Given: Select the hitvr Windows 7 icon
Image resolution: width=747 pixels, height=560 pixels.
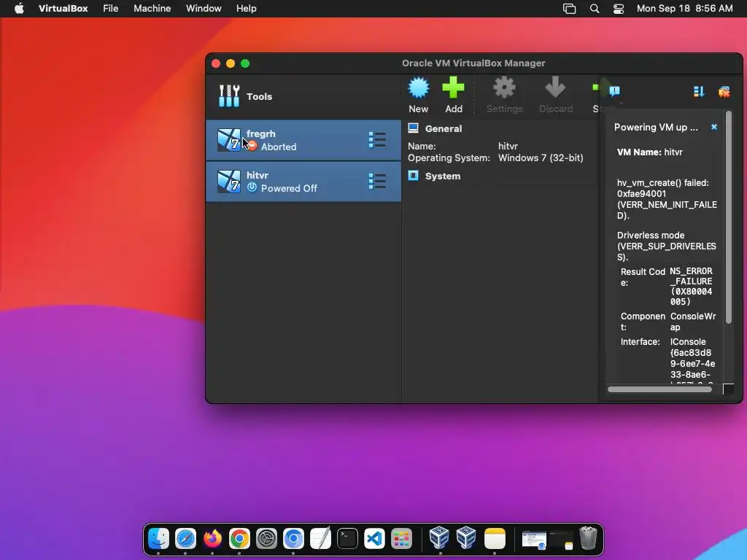Looking at the screenshot, I should tap(228, 182).
